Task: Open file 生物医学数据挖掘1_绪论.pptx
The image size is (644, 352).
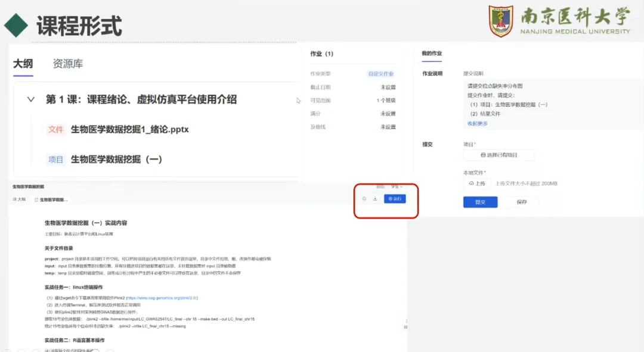Action: pos(130,130)
